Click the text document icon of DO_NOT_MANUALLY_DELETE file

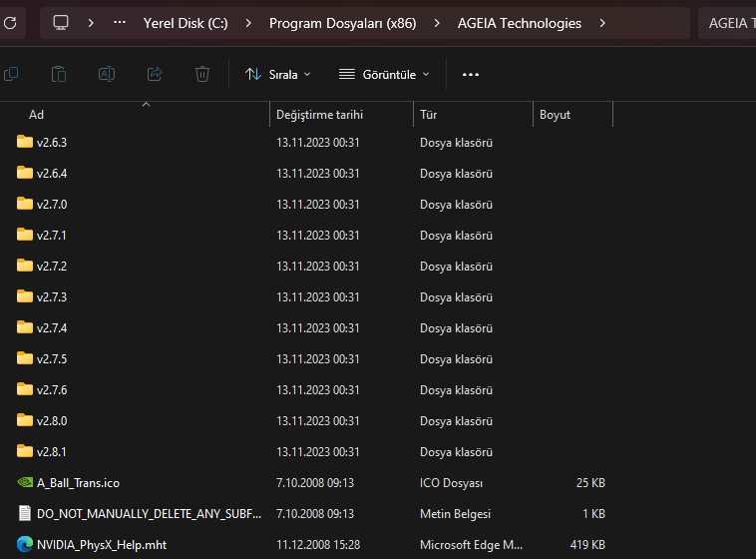pos(25,513)
